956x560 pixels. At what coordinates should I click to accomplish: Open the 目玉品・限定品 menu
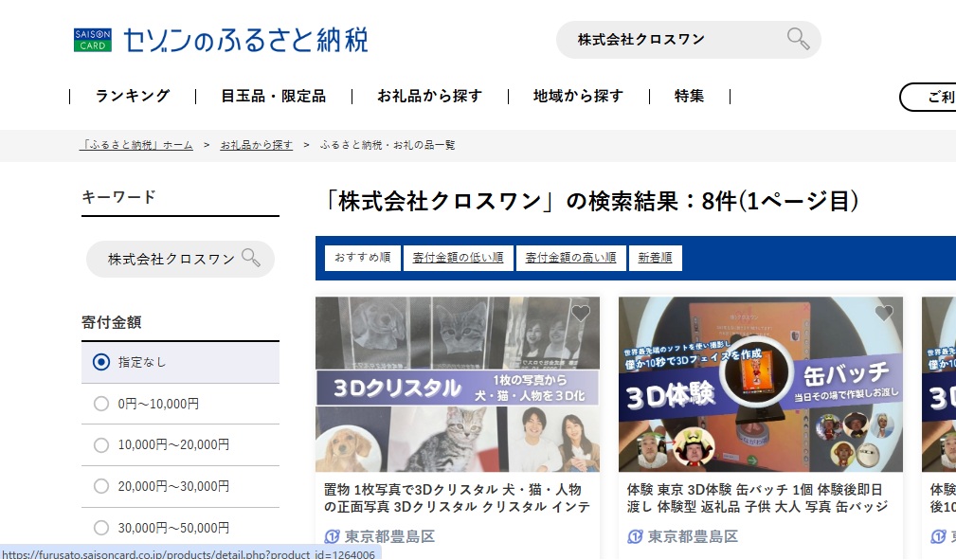tap(273, 96)
